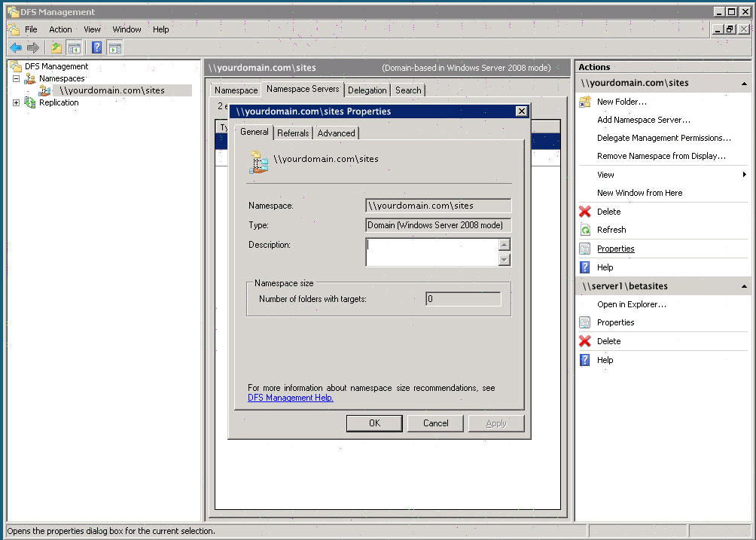Click Cancel in the Properties dialog
The width and height of the screenshot is (756, 540).
coord(435,423)
